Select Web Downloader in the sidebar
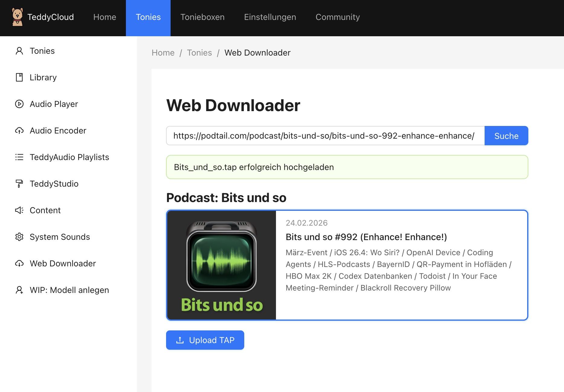 69,263
